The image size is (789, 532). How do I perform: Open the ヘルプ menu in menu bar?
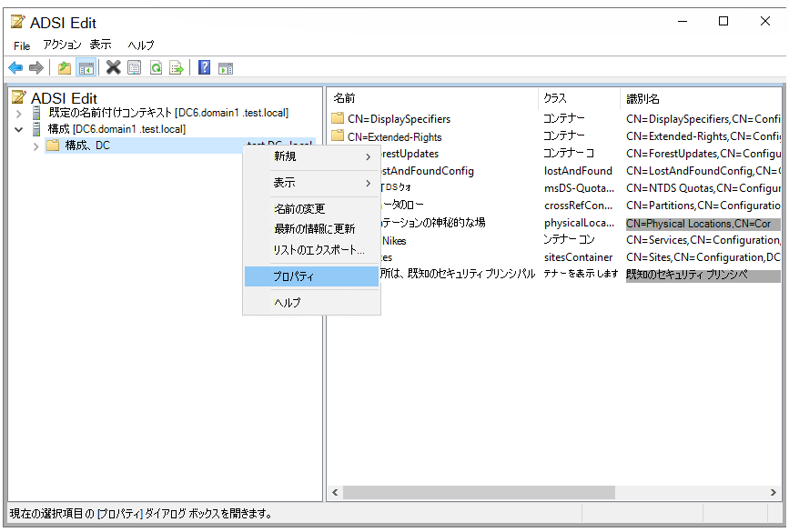[x=141, y=45]
